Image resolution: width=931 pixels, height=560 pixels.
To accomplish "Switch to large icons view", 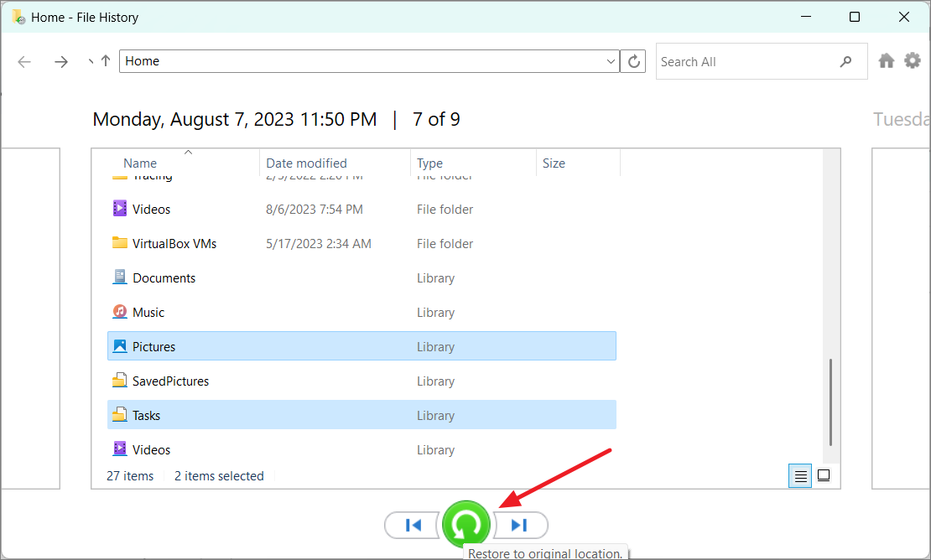I will (x=824, y=475).
